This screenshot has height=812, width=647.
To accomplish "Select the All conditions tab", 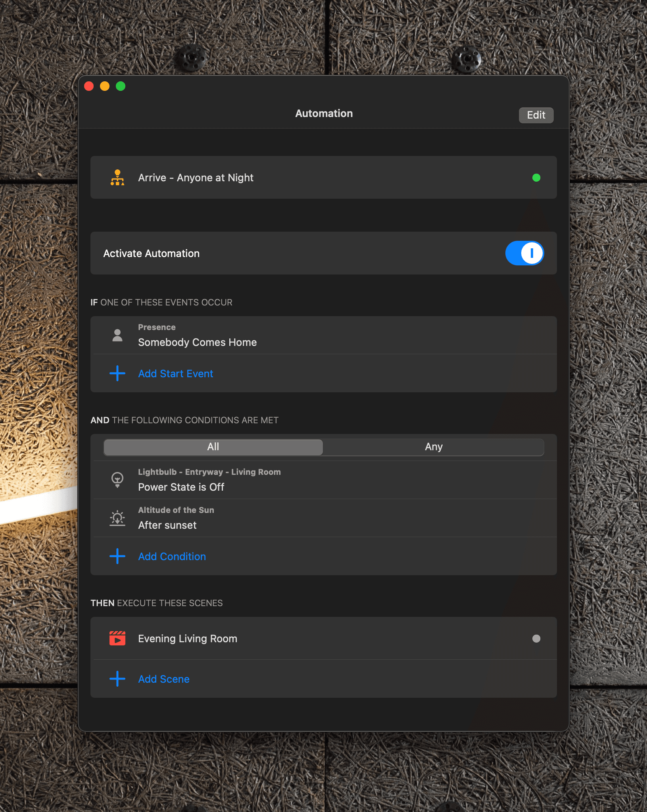I will click(213, 447).
